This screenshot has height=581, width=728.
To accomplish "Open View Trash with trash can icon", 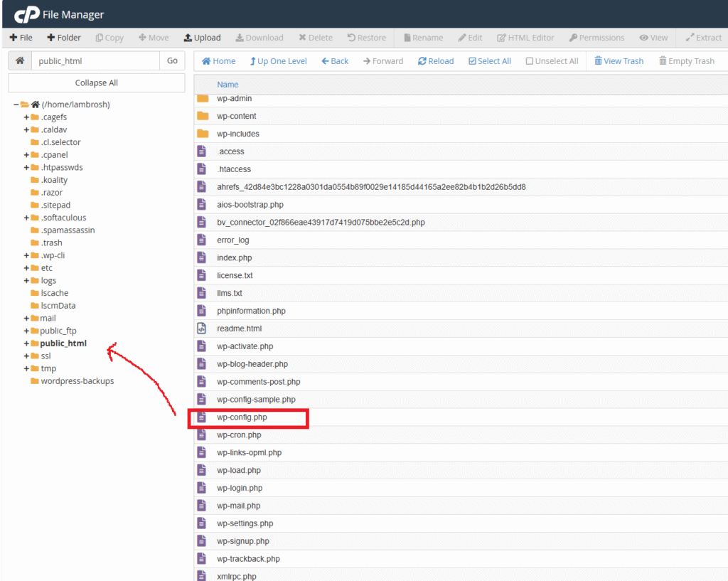I will click(x=599, y=61).
